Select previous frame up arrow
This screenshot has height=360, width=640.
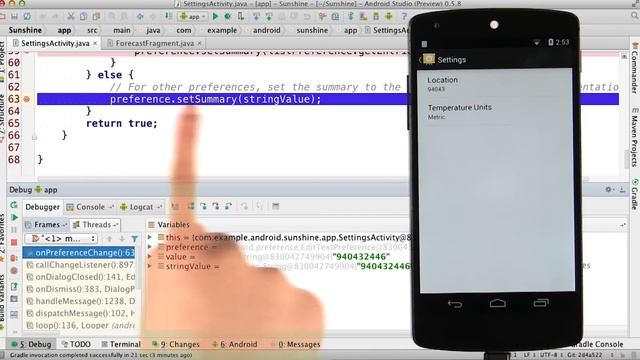point(109,239)
